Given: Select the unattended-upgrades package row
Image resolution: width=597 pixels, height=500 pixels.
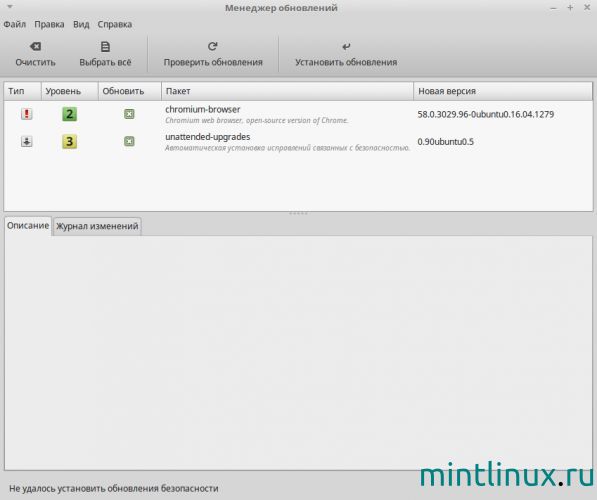Looking at the screenshot, I should (298, 142).
